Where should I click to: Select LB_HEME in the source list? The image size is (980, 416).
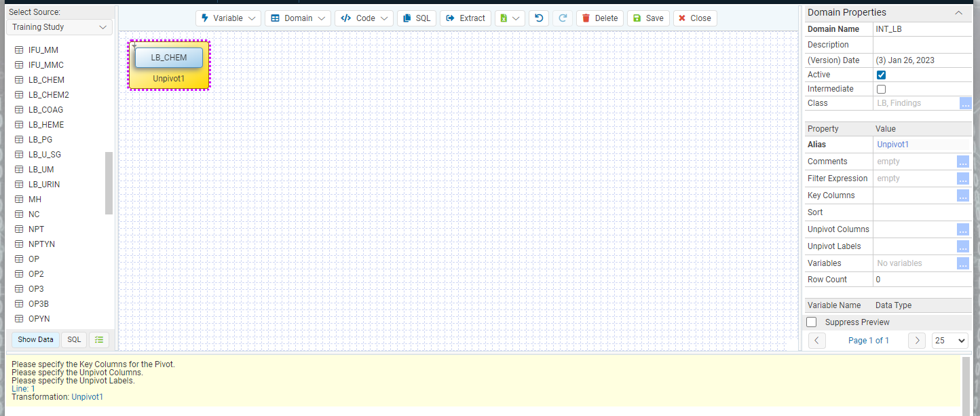46,125
